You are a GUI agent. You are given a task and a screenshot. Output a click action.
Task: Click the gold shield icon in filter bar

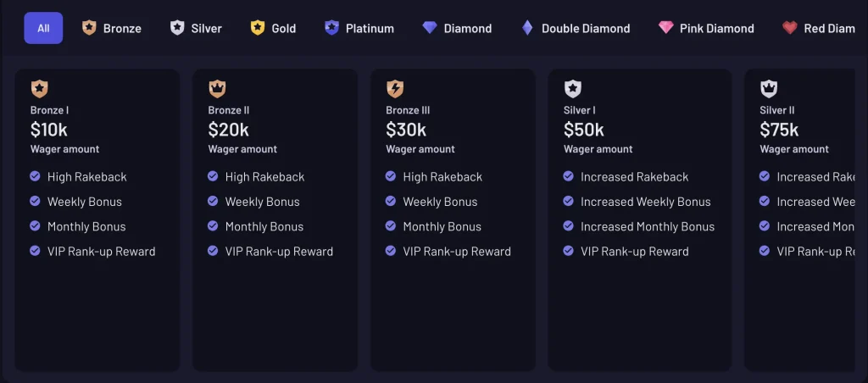258,28
